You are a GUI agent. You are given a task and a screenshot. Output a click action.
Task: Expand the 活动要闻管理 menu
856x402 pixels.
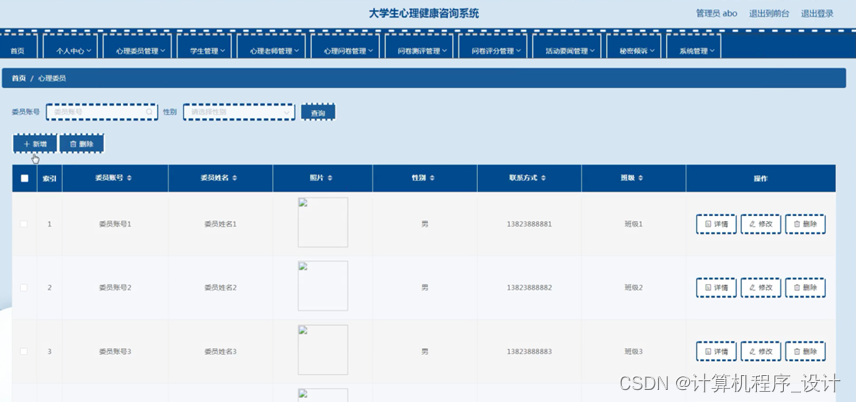point(567,47)
